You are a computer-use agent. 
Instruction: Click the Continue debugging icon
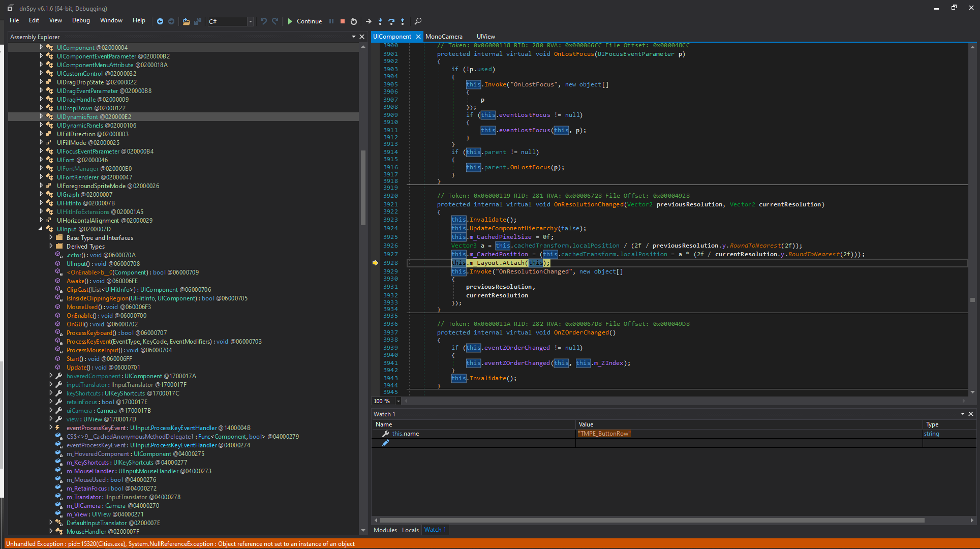[x=290, y=21]
